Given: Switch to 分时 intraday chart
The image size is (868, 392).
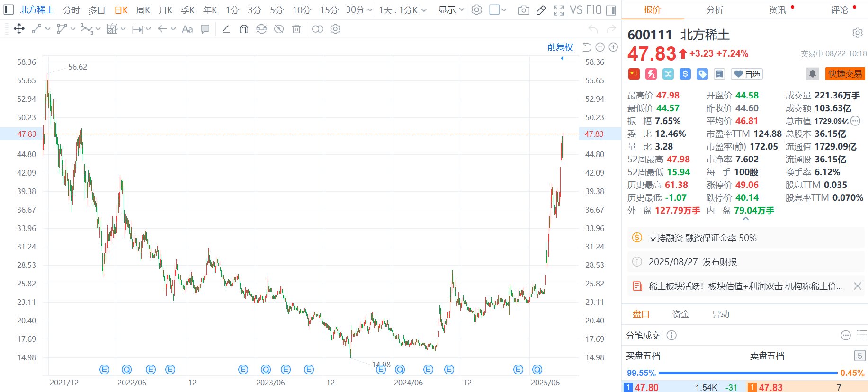Looking at the screenshot, I should pos(72,10).
